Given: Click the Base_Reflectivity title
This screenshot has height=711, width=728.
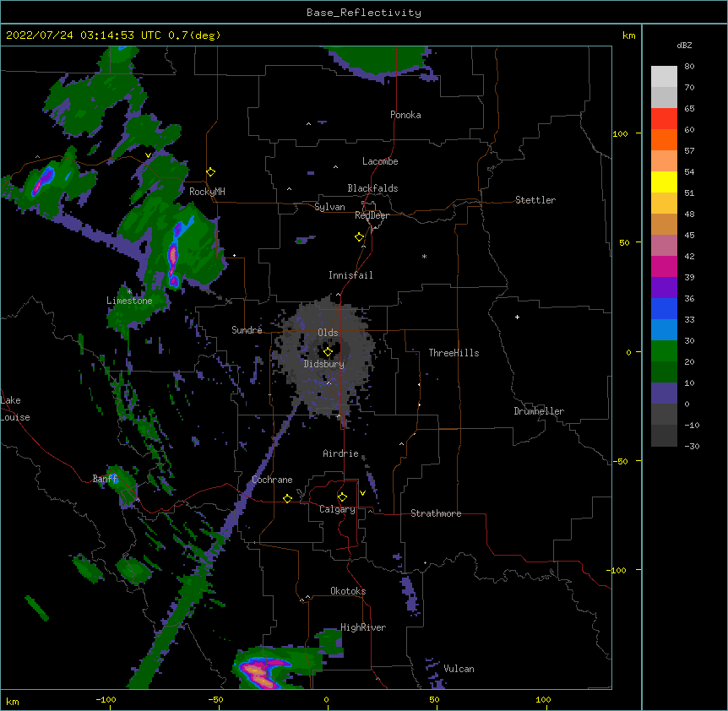Looking at the screenshot, I should (364, 13).
